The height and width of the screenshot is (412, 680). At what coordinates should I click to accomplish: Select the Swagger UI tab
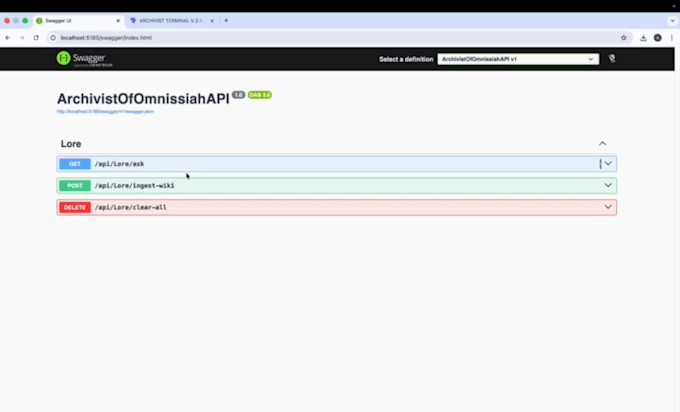78,20
